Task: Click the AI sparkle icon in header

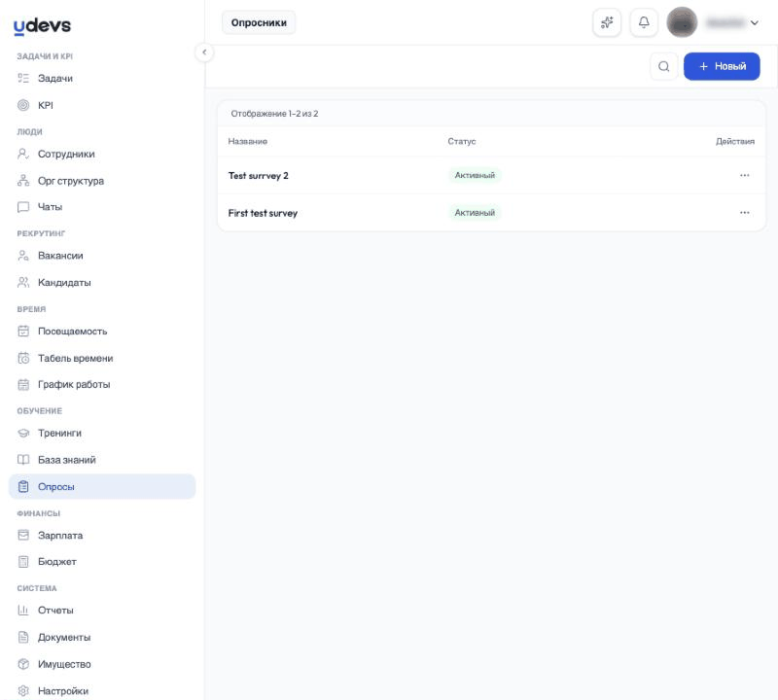Action: tap(607, 22)
